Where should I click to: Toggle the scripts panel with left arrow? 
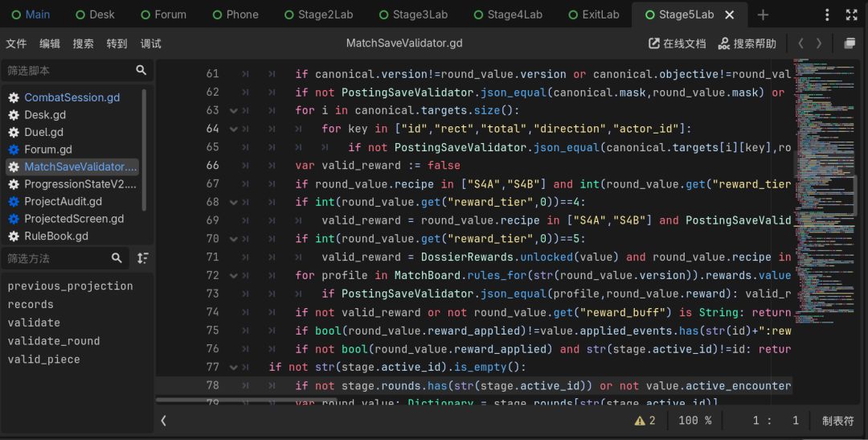click(x=164, y=421)
